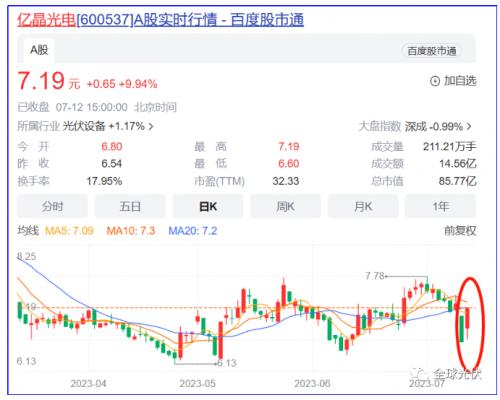
Task: Switch to the 周K chart tab
Action: pos(285,207)
